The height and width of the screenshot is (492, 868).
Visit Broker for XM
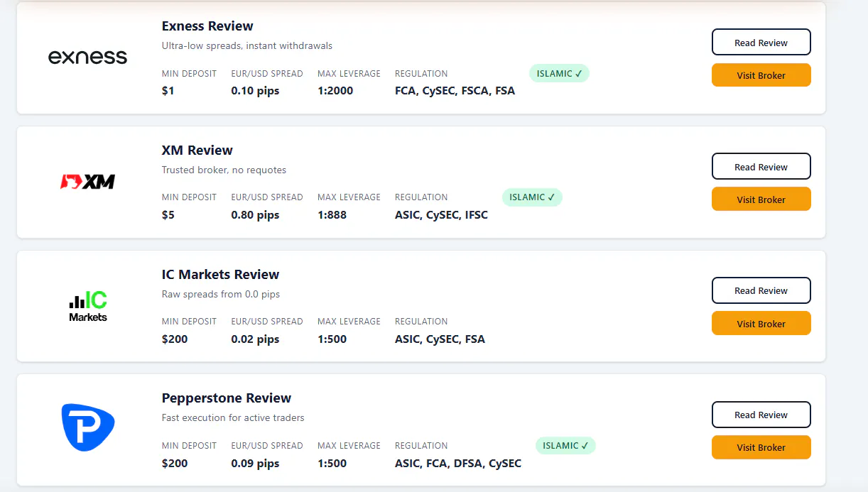point(761,199)
